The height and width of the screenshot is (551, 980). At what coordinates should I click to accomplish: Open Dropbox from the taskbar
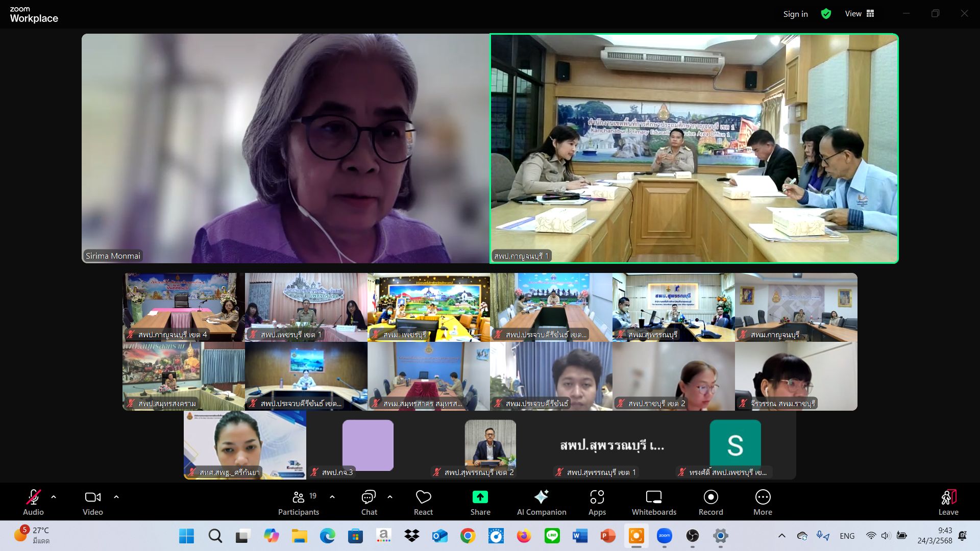(411, 536)
